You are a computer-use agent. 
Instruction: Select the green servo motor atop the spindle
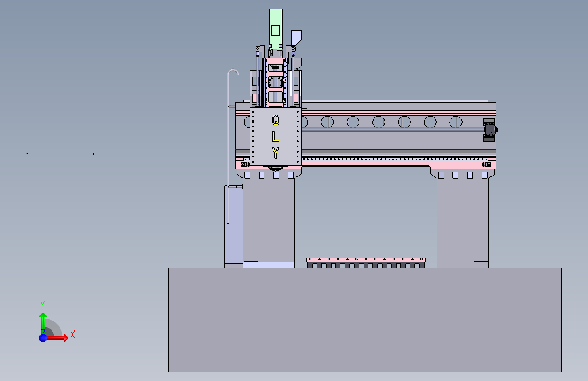point(275,29)
